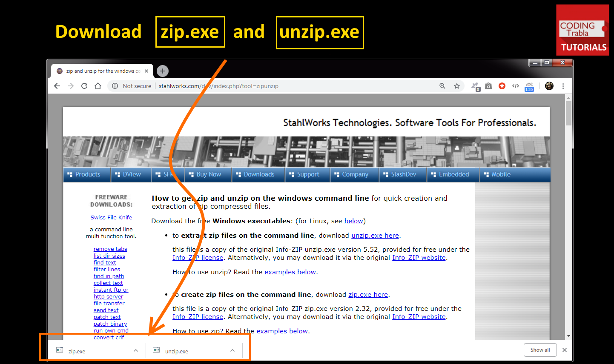Open the Info-ZIP website link under unzip

[x=419, y=257]
